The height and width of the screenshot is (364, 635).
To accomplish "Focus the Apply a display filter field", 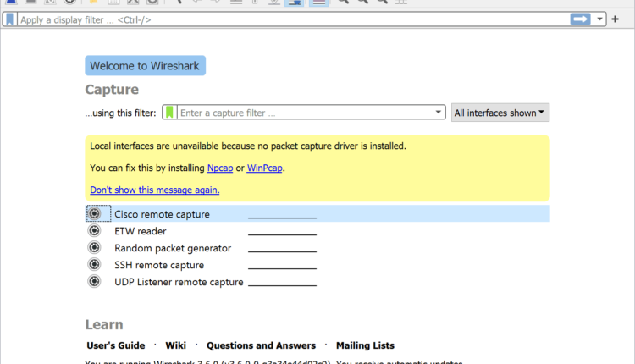I will click(x=294, y=19).
